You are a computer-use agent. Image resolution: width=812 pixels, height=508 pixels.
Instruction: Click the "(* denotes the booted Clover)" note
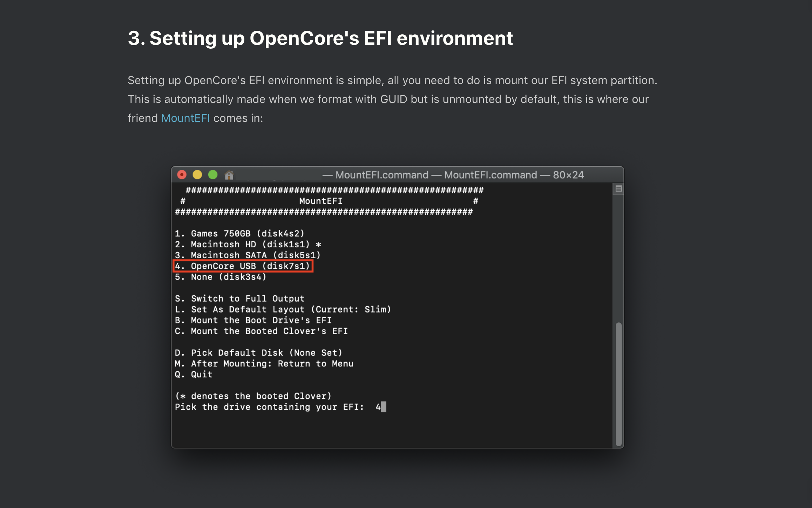click(253, 396)
